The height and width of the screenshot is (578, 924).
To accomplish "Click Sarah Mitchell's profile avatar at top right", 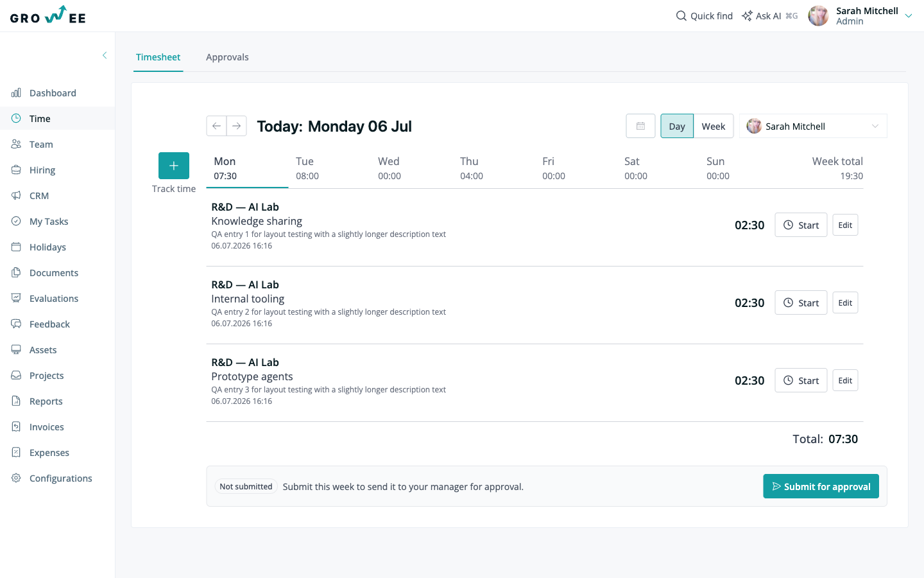I will click(818, 15).
